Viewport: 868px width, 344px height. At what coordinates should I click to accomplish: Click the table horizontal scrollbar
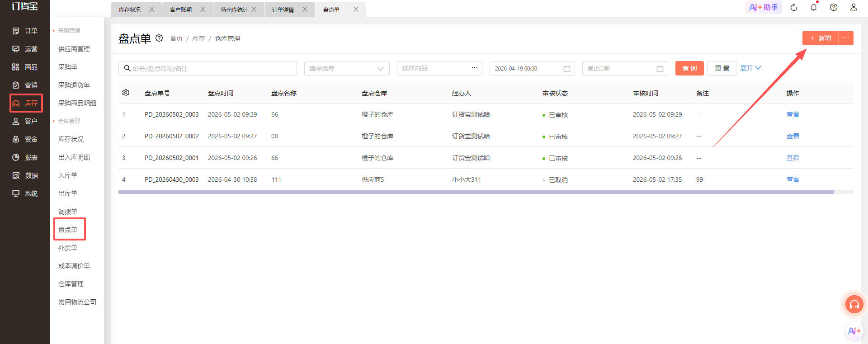[x=476, y=192]
